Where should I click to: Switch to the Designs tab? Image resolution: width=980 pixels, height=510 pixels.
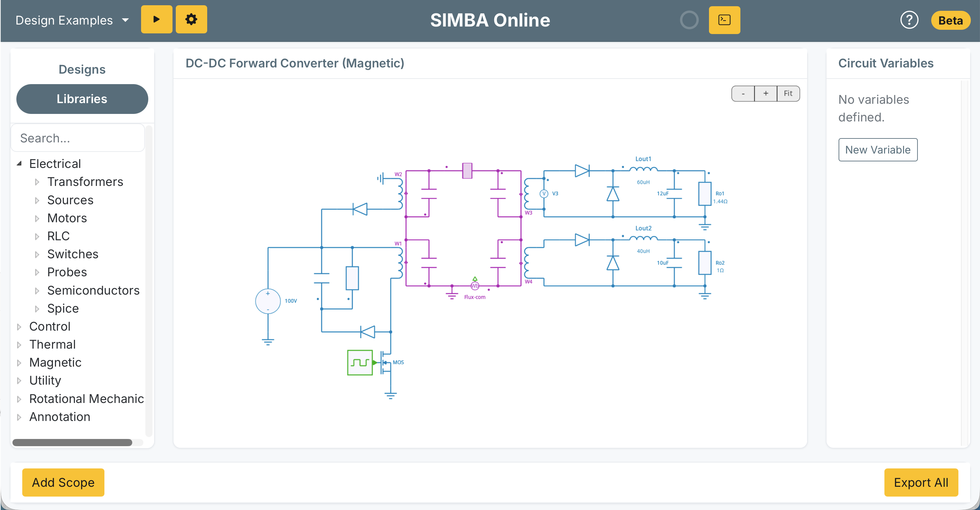tap(82, 69)
